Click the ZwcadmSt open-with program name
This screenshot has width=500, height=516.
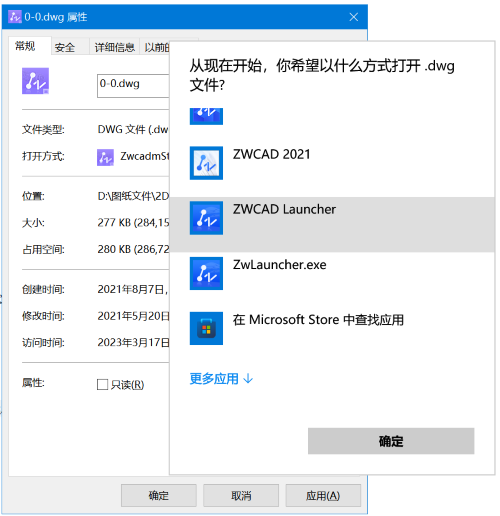(145, 156)
